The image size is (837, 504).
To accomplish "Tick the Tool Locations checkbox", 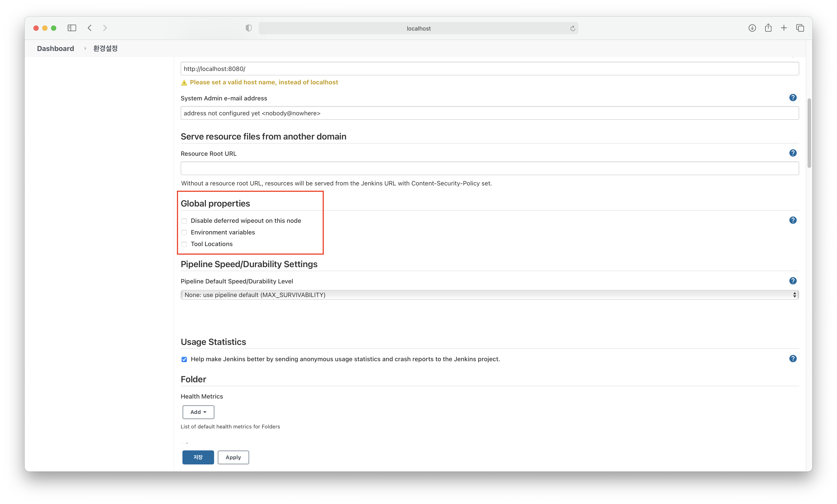I will coord(184,244).
